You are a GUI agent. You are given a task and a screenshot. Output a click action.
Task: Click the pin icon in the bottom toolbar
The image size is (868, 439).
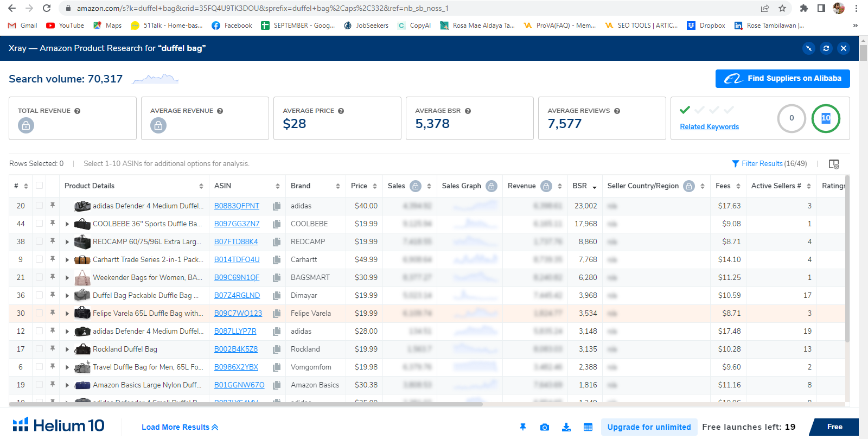click(523, 427)
